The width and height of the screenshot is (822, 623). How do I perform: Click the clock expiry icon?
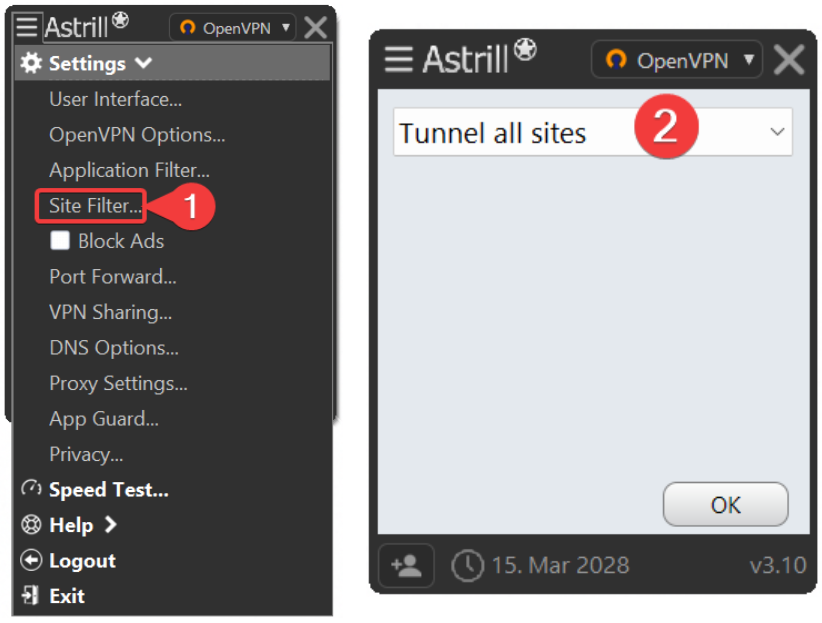coord(467,565)
